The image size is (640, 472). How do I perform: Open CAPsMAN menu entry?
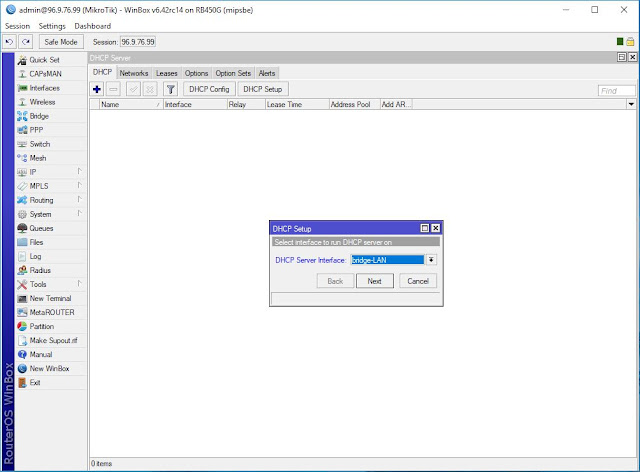click(51, 74)
